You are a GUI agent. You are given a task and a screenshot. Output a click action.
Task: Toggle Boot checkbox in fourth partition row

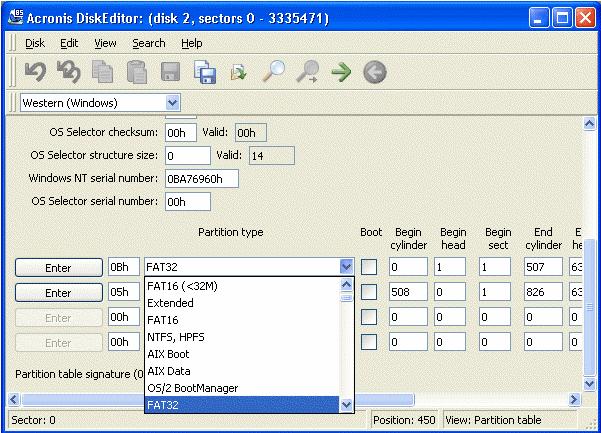pos(369,342)
